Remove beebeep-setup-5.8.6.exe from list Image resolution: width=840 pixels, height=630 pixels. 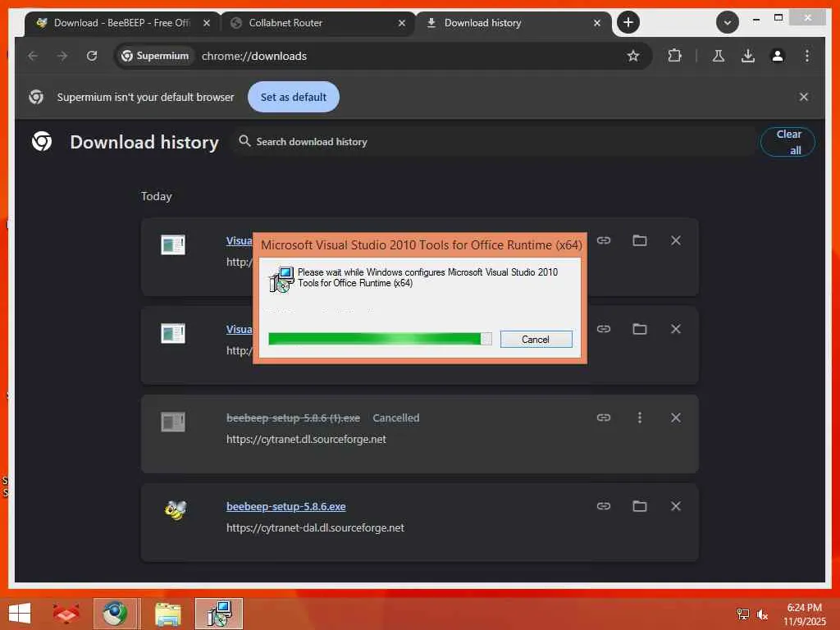pyautogui.click(x=676, y=505)
